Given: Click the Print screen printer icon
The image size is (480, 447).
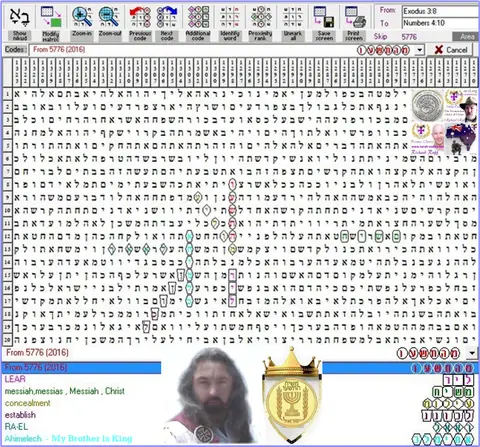Looking at the screenshot, I should (x=355, y=17).
